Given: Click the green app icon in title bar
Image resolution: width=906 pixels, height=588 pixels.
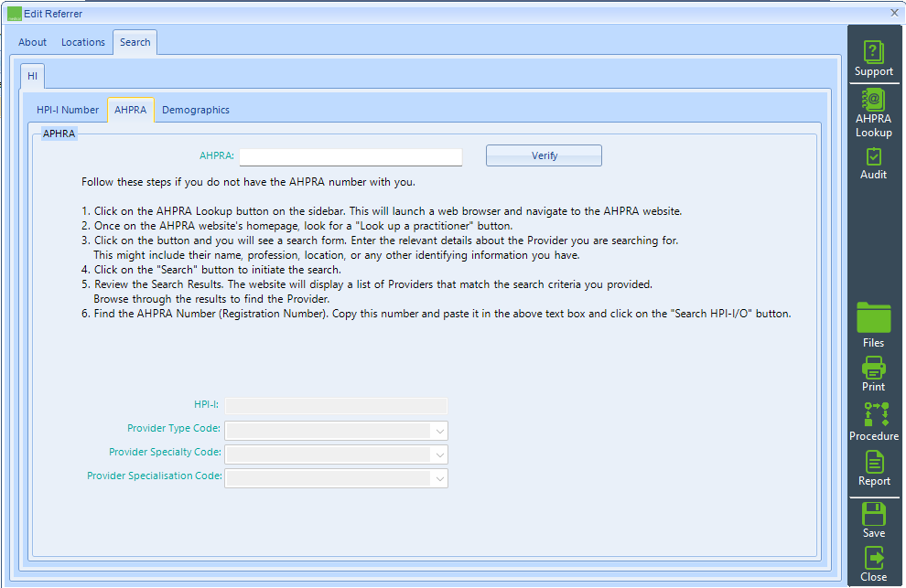Looking at the screenshot, I should [x=15, y=14].
